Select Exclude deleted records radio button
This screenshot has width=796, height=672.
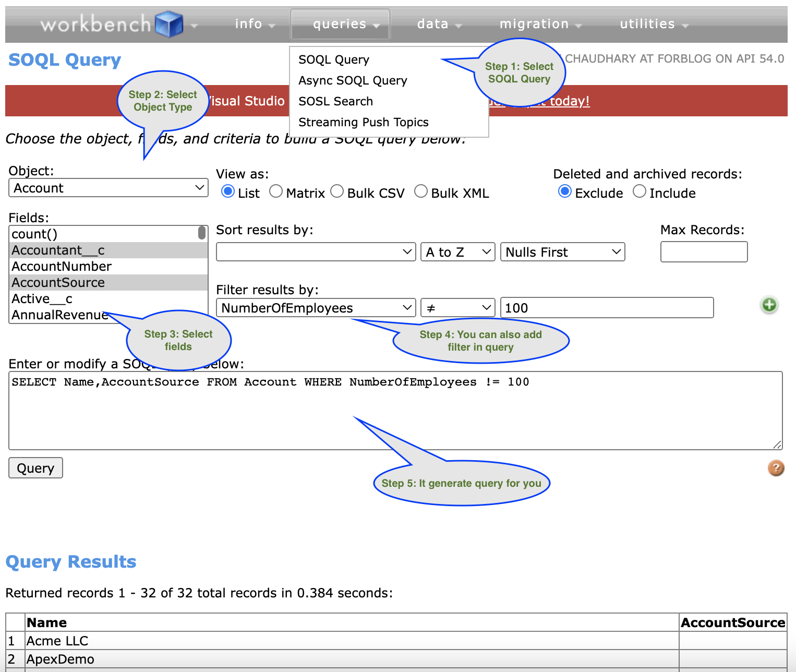pyautogui.click(x=564, y=191)
